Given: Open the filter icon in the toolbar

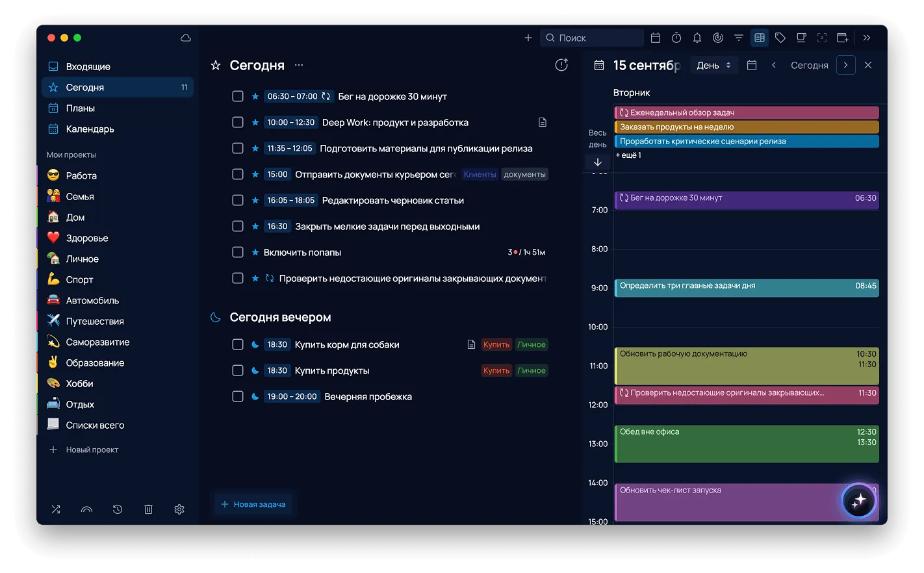Looking at the screenshot, I should pos(739,38).
